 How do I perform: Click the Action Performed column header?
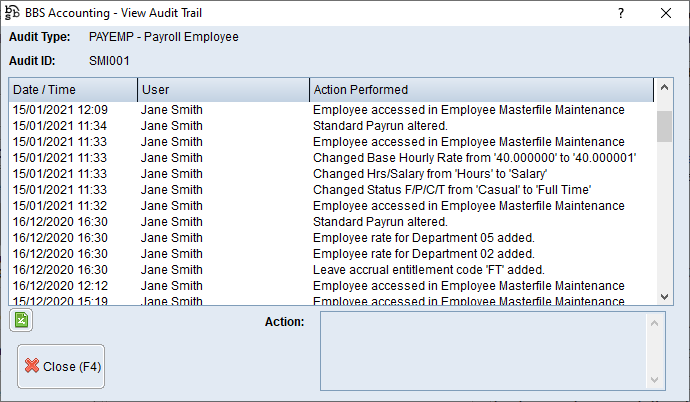coord(480,90)
